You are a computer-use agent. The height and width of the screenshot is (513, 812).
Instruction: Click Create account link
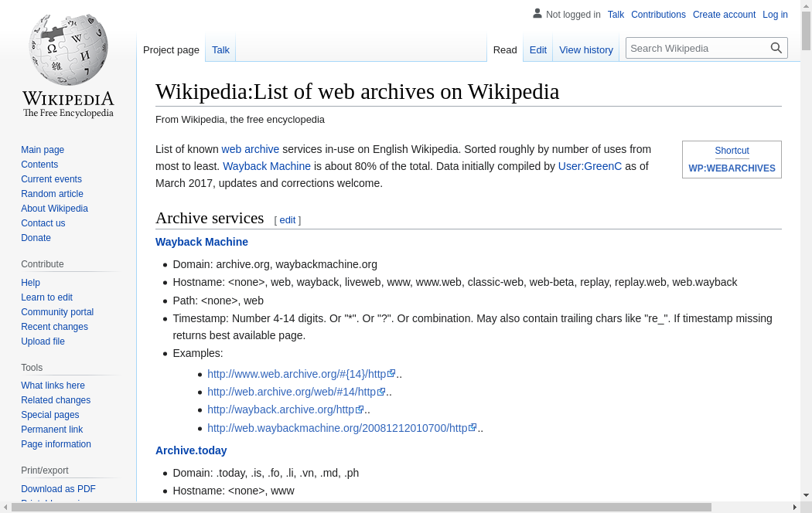(724, 15)
